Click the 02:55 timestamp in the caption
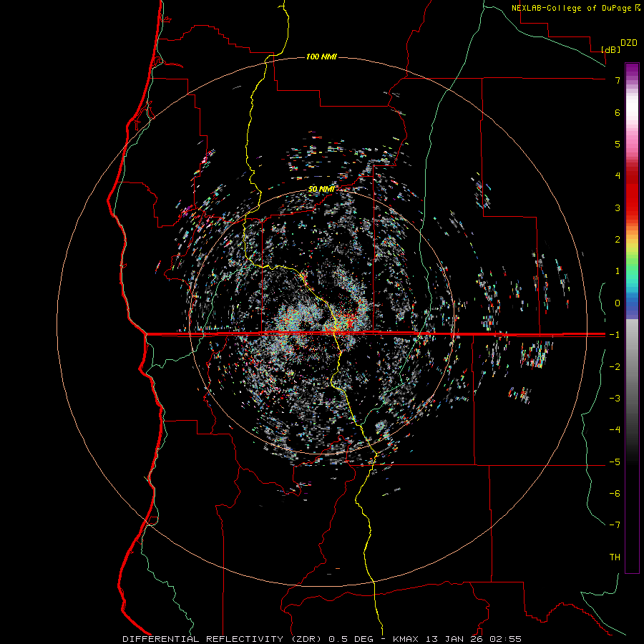644x644 pixels. point(504,639)
